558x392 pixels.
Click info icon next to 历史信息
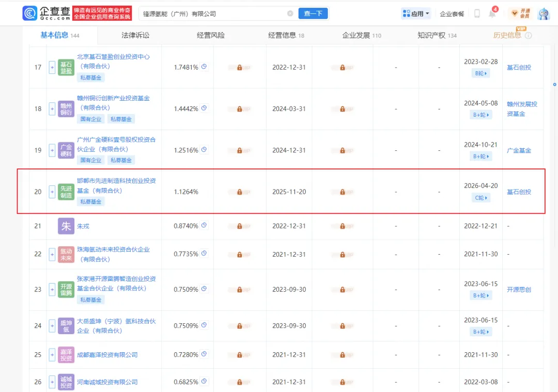coord(529,35)
